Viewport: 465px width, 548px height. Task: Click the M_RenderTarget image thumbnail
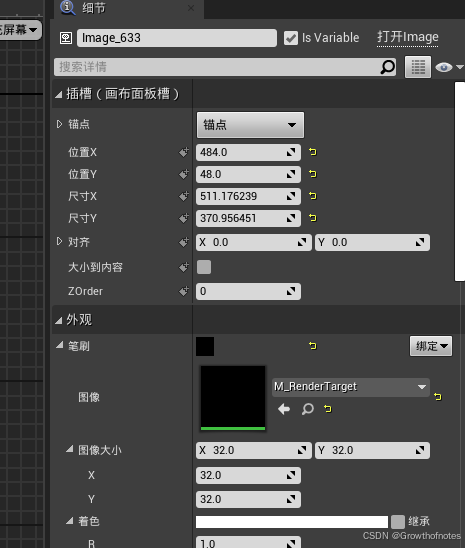pos(233,398)
